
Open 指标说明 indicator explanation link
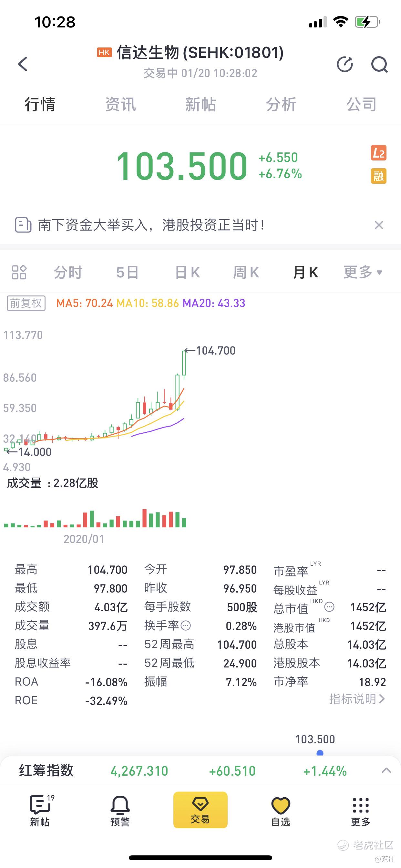357,699
